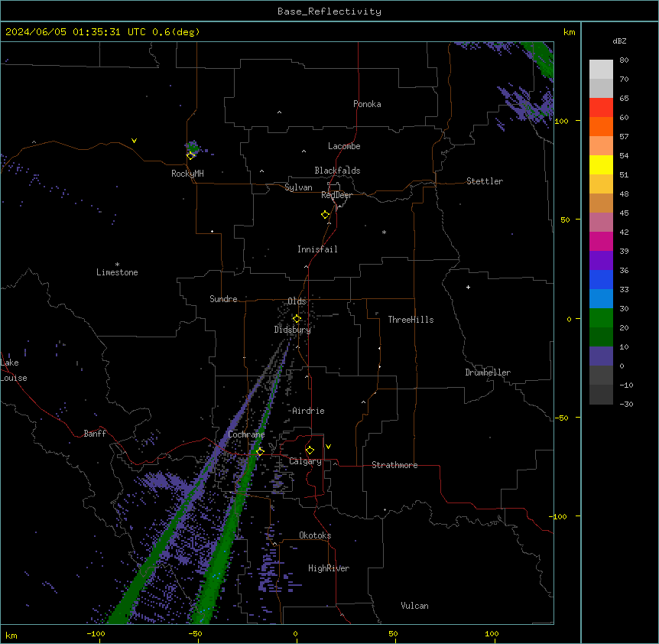This screenshot has height=644, width=659.
Task: Pick the light blue 33 dBZ legend swatch
Action: click(x=601, y=299)
